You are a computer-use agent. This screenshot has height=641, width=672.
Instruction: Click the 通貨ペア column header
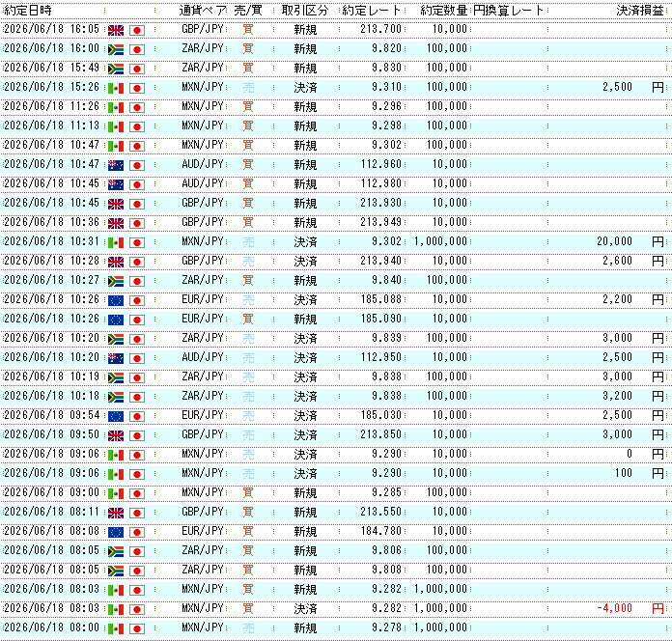(x=203, y=11)
